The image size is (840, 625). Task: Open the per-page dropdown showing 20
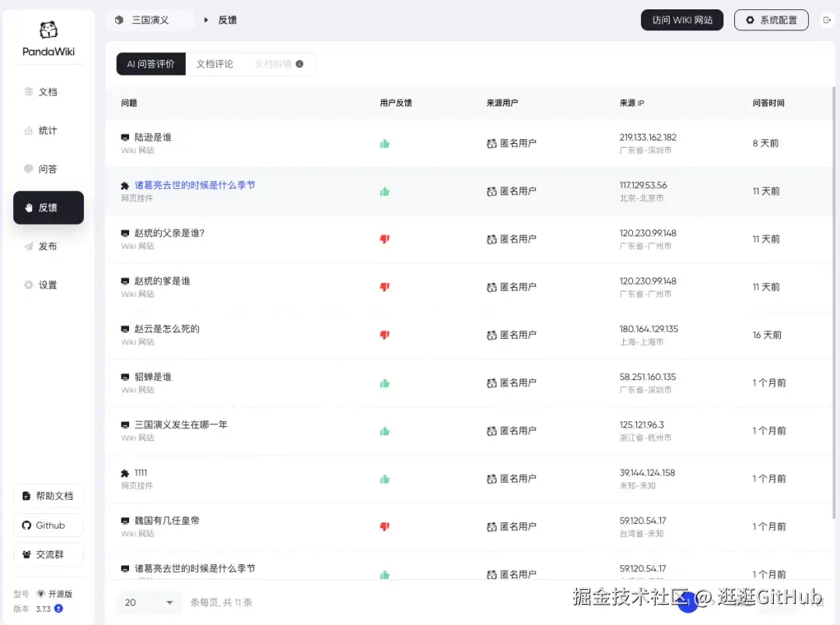pyautogui.click(x=148, y=602)
